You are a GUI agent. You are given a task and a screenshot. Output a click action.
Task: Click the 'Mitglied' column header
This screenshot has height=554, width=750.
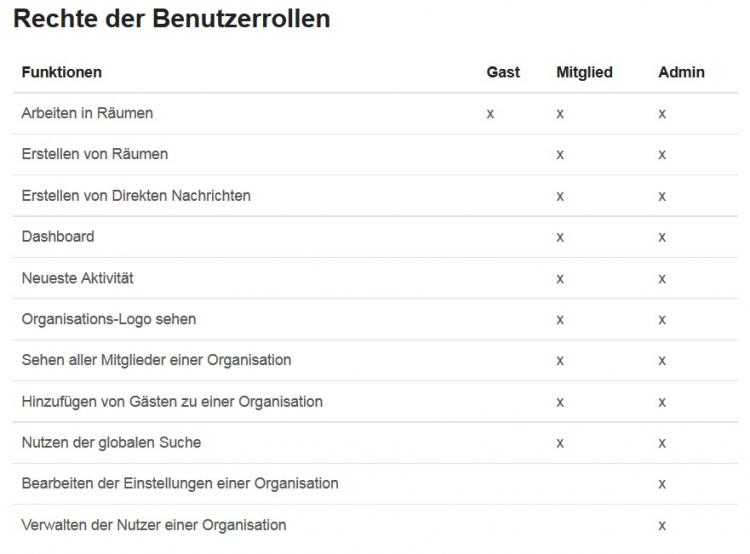click(584, 72)
